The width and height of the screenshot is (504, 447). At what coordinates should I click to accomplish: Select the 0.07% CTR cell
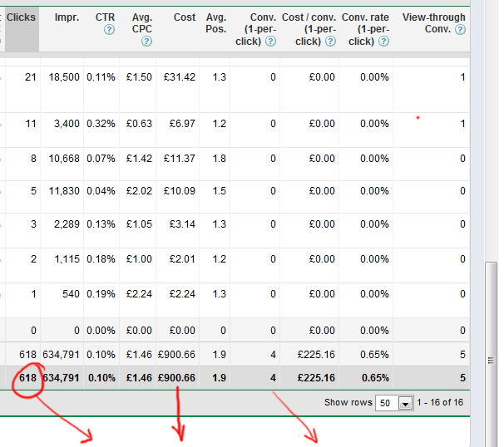(101, 159)
